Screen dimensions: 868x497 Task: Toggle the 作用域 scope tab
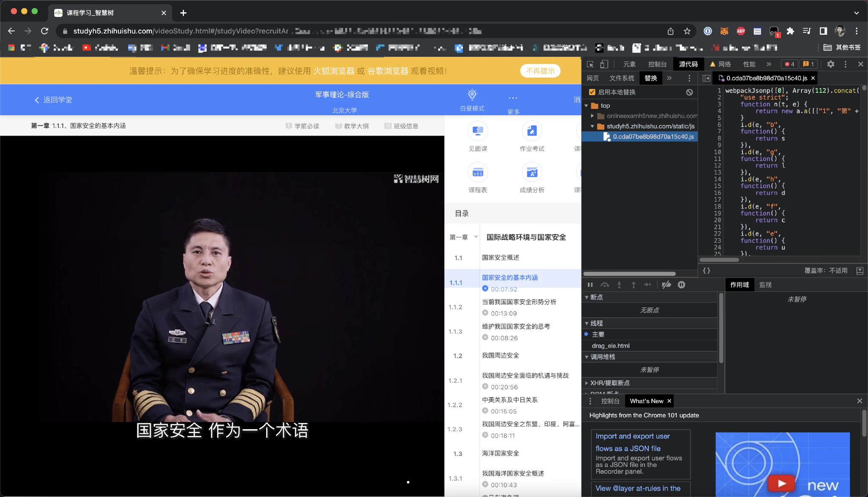coord(740,285)
